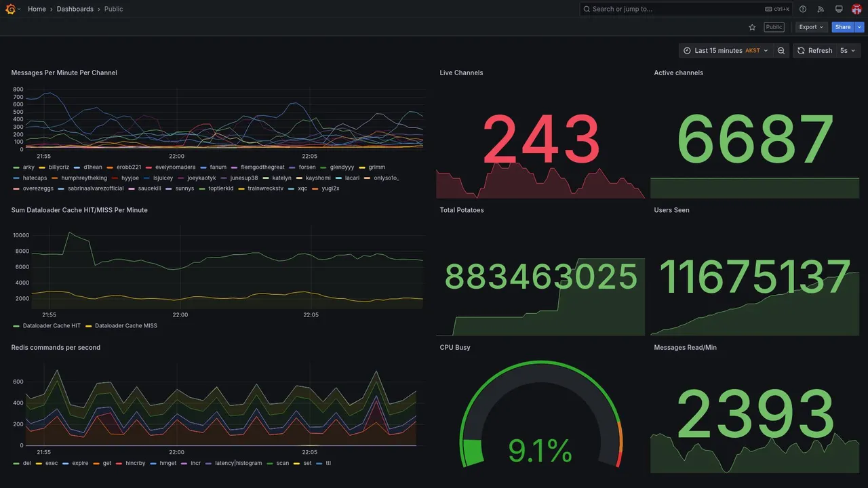
Task: Open Sum Dataloader Cache HIT/MISS panel title
Action: [79, 210]
